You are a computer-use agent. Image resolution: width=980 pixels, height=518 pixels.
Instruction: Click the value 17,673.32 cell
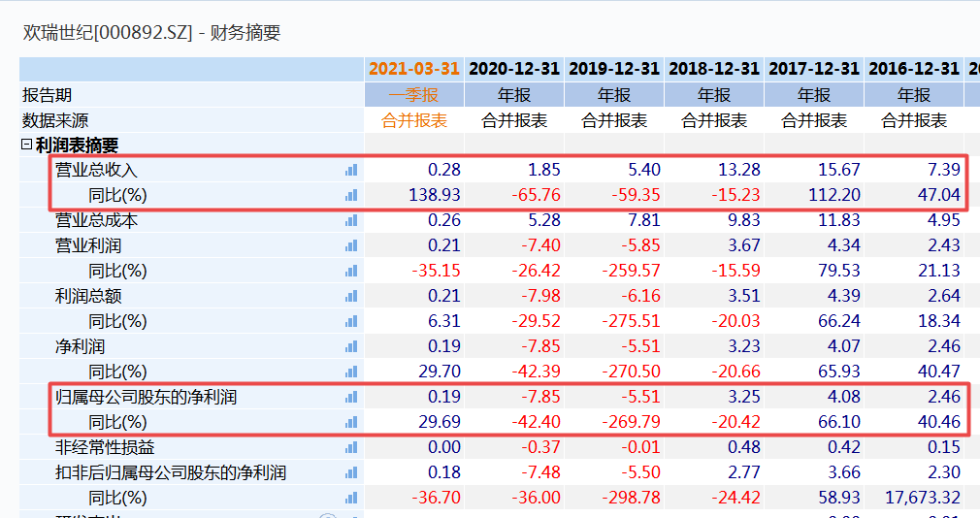[923, 498]
